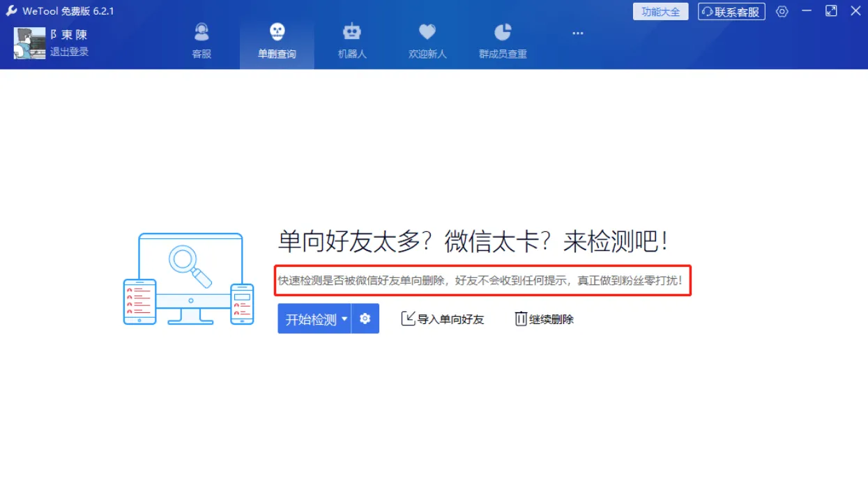Screen dimensions: 868x492
Task: Open the 开始检测 dropdown arrow
Action: pos(344,318)
